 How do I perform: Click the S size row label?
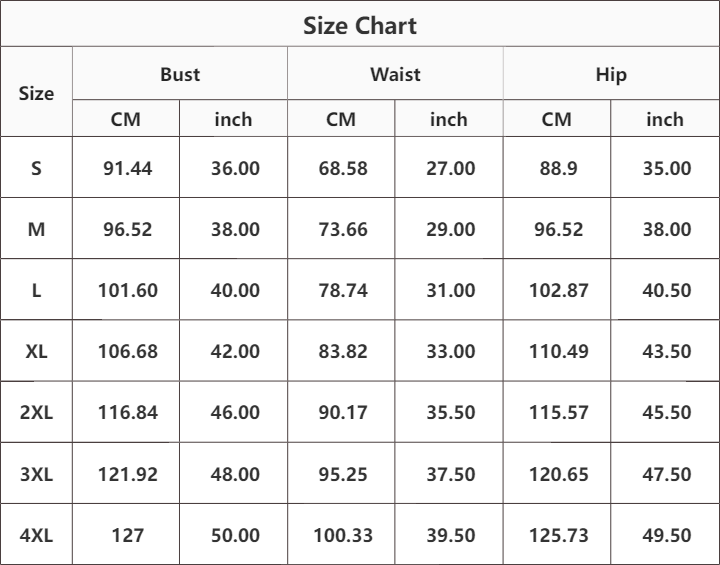coord(37,168)
